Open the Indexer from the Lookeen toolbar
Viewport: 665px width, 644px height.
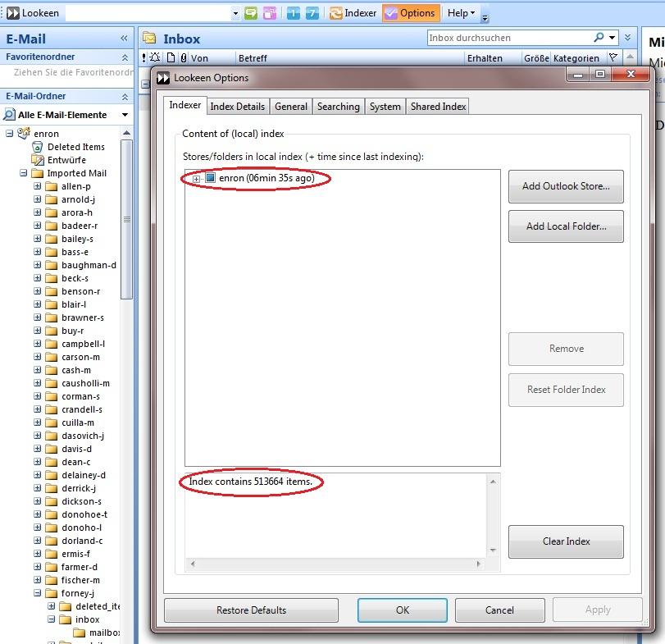click(x=353, y=13)
